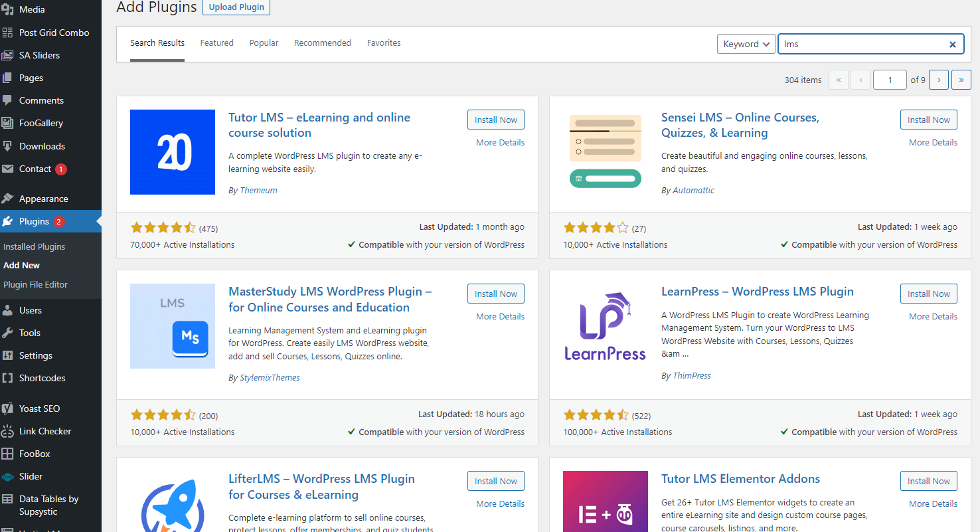980x532 pixels.
Task: Click the Users sidebar icon
Action: coord(7,310)
